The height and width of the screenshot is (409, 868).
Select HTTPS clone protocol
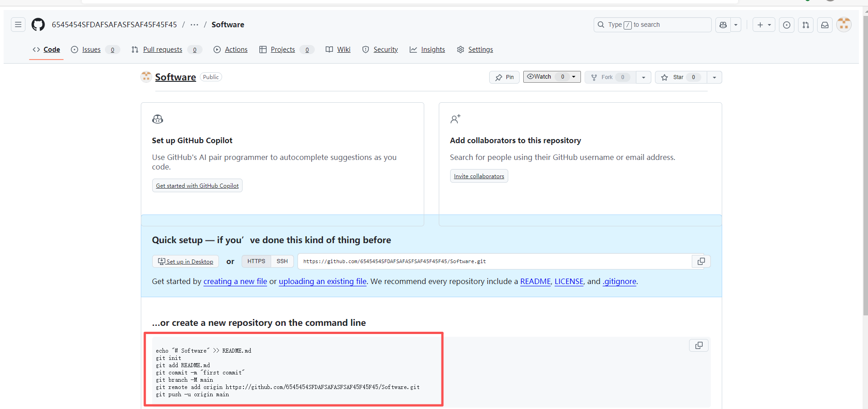pos(256,261)
